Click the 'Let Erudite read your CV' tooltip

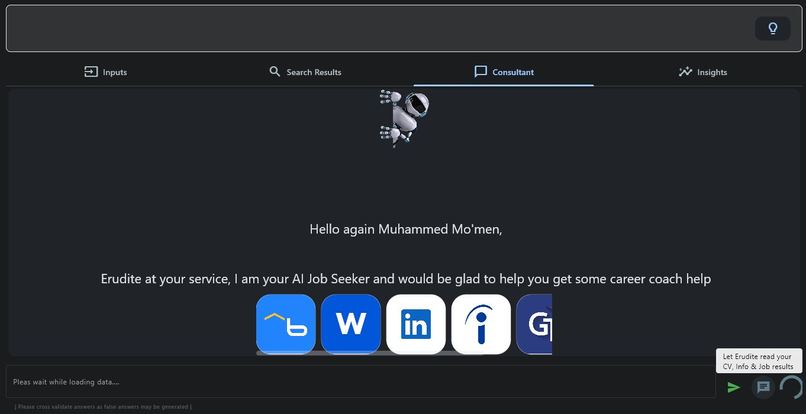pos(759,361)
